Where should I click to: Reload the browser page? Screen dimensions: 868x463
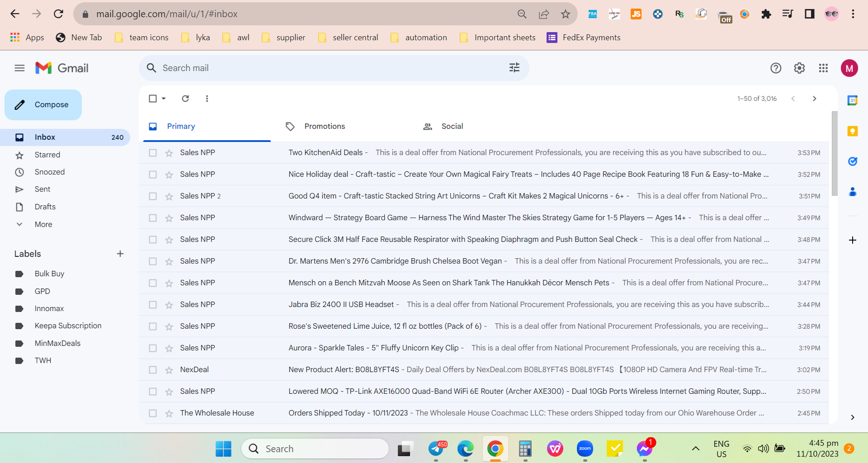click(58, 14)
